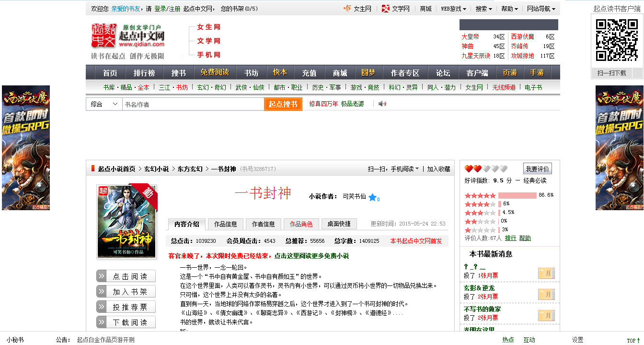Open the right 西游伏魔 ad banner
This screenshot has height=345, width=644.
[x=620, y=148]
